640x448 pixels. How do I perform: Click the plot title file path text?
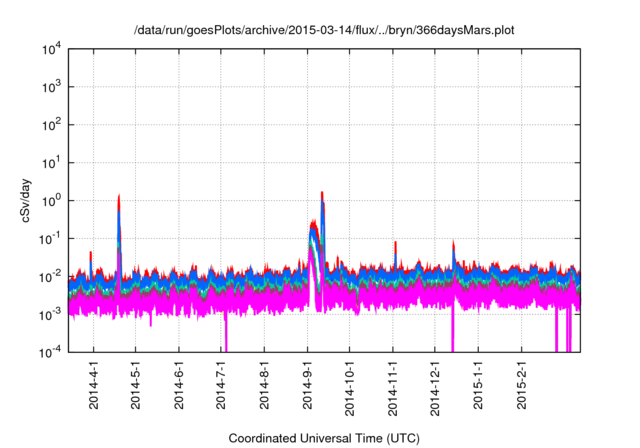tap(320, 30)
